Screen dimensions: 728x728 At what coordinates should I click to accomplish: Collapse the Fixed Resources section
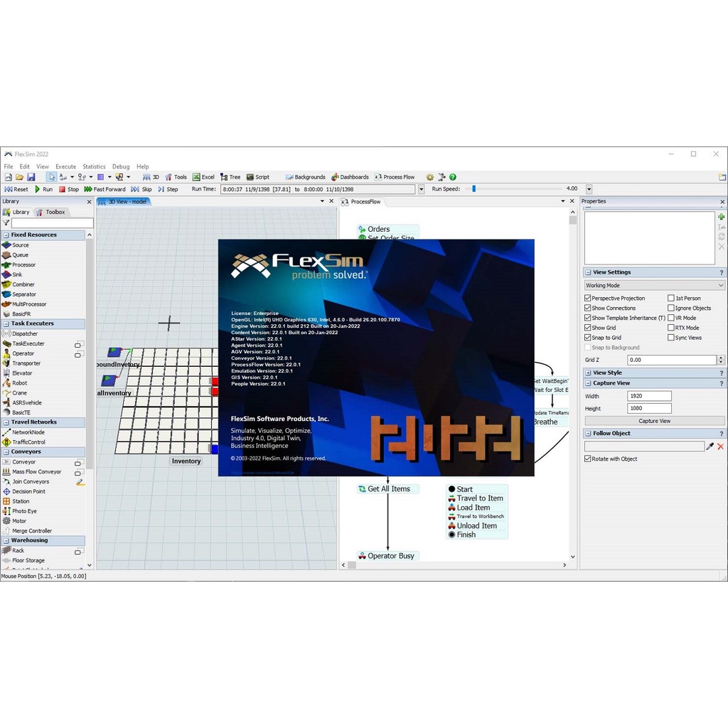tap(6, 235)
